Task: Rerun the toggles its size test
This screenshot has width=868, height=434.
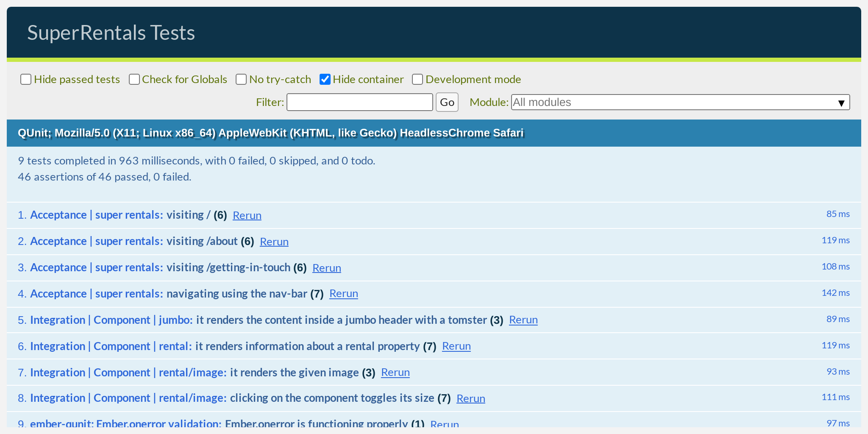Action: [471, 398]
